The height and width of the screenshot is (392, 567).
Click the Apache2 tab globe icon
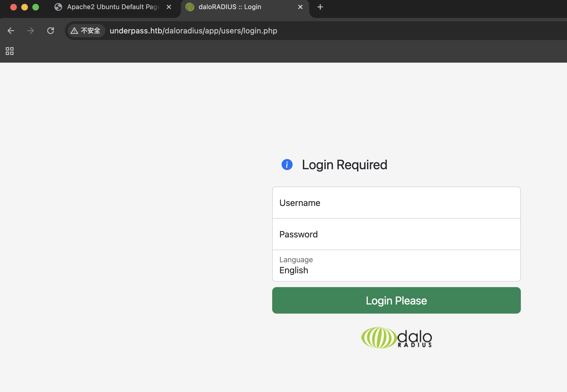coord(58,7)
